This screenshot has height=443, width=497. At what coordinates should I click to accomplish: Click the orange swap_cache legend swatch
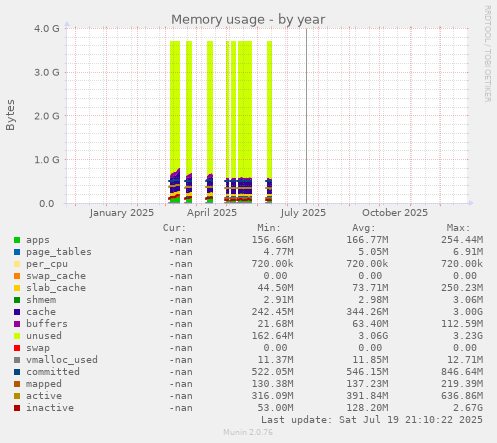17,276
